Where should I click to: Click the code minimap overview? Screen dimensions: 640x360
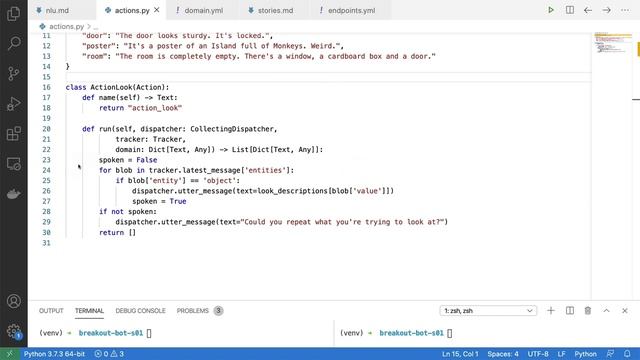pos(613,43)
